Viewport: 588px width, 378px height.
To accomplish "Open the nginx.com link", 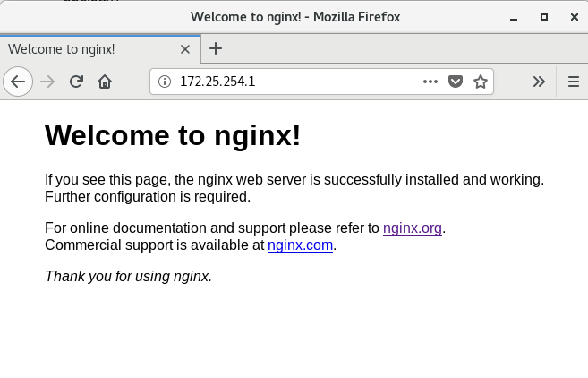I will [300, 245].
